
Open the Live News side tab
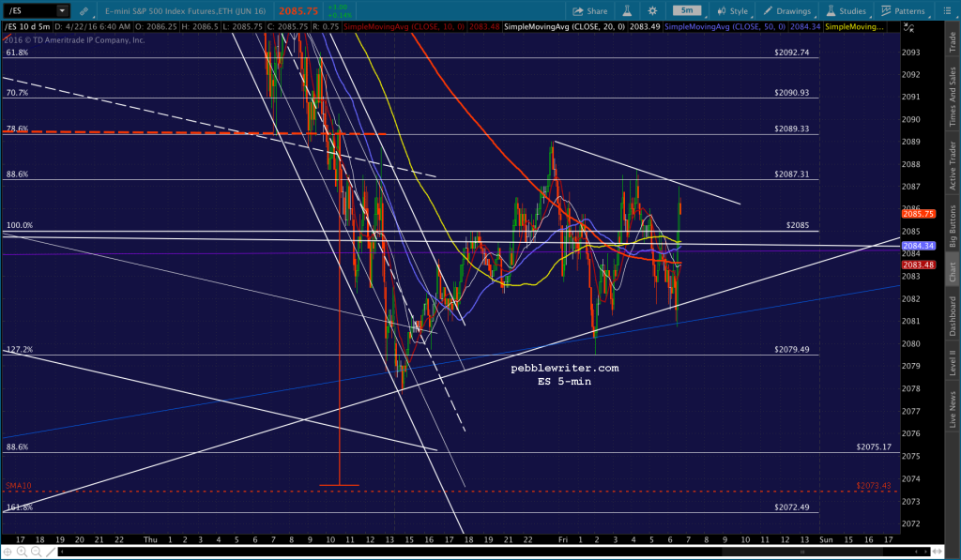[953, 409]
